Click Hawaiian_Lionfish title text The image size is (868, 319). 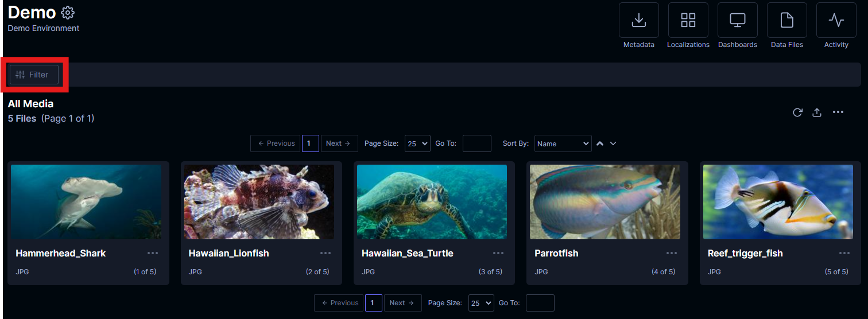pyautogui.click(x=228, y=253)
